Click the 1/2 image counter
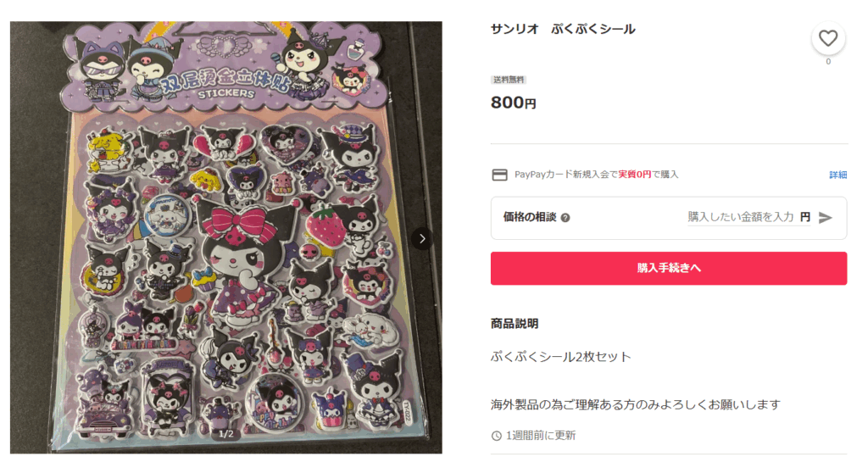868x462 pixels. point(225,434)
